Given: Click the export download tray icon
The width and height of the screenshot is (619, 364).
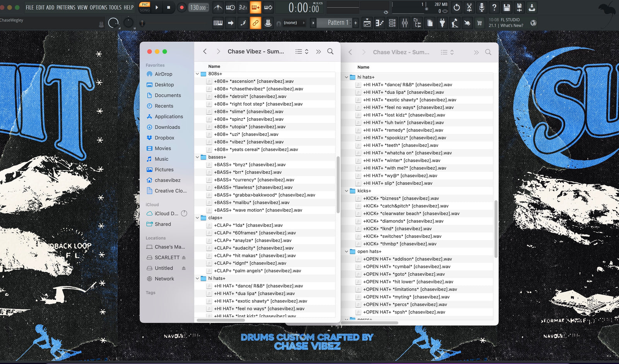Looking at the screenshot, I should point(532,7).
